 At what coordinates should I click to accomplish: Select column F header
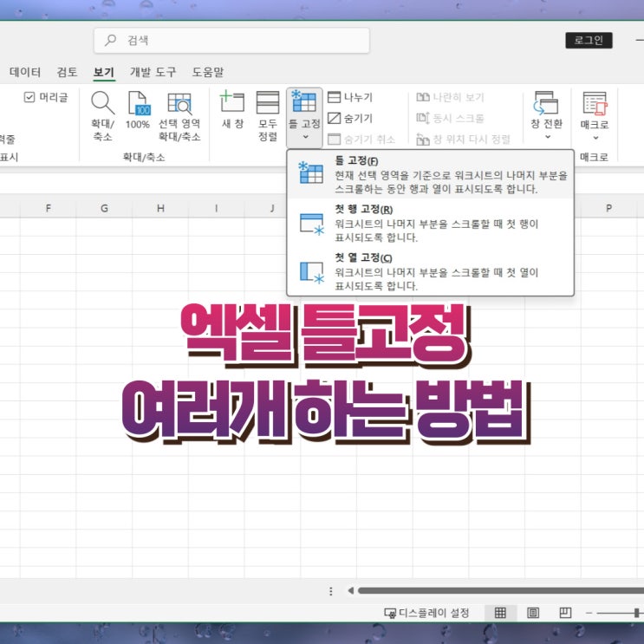49,208
